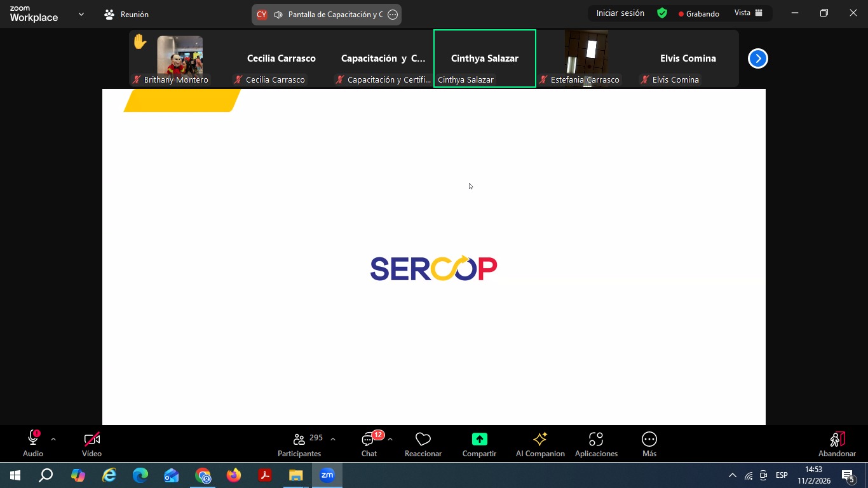Open the Vista layout menu

[x=748, y=13]
